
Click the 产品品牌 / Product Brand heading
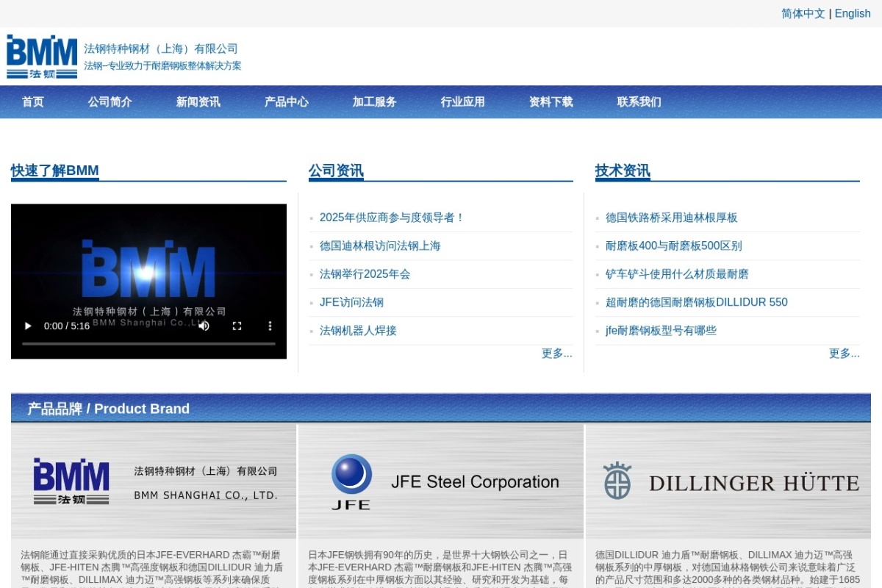109,409
